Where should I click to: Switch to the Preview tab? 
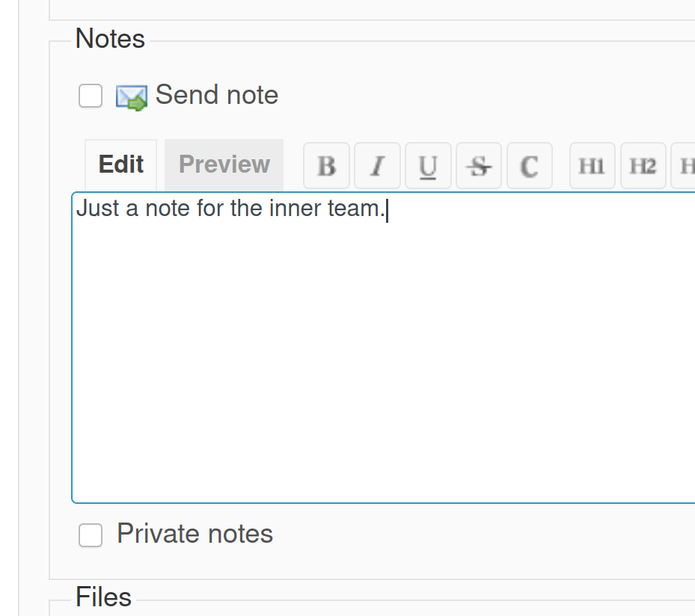pyautogui.click(x=224, y=164)
